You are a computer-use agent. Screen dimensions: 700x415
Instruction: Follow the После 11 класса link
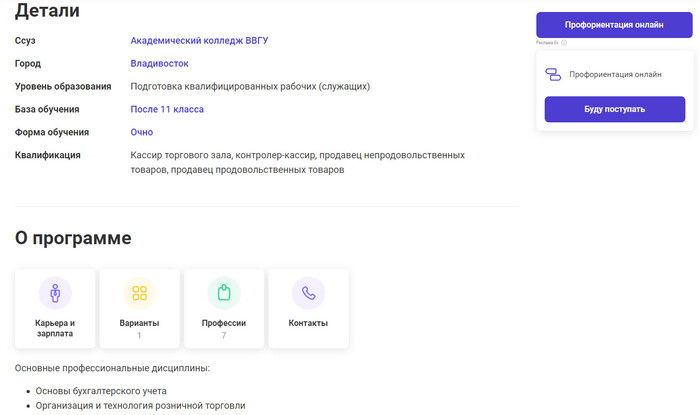coord(167,109)
